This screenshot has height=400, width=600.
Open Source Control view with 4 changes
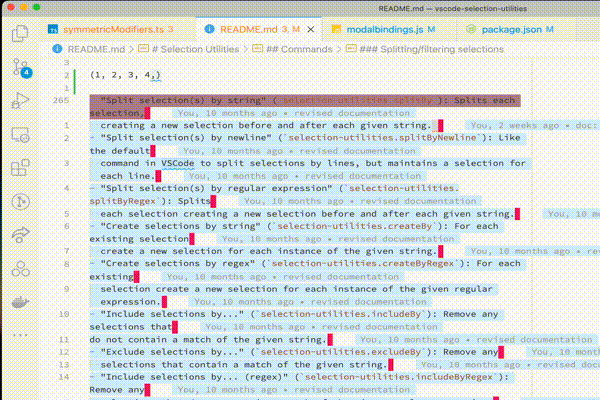[x=21, y=68]
